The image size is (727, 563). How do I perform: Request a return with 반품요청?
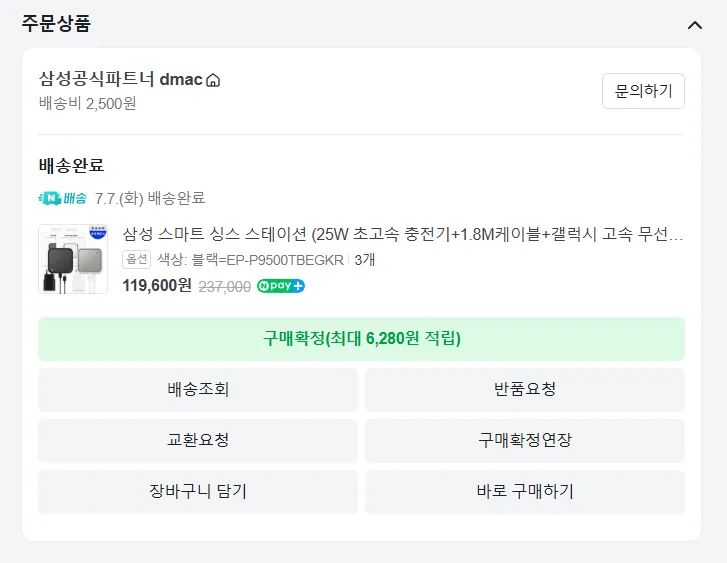coord(525,390)
